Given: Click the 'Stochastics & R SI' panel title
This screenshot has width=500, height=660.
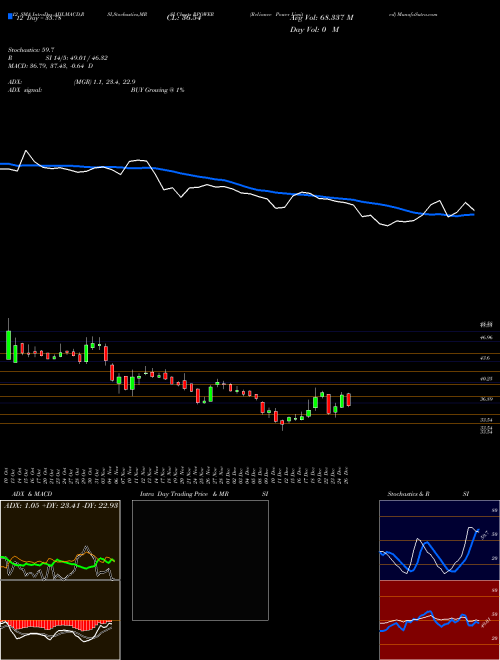Looking at the screenshot, I should pyautogui.click(x=429, y=494).
